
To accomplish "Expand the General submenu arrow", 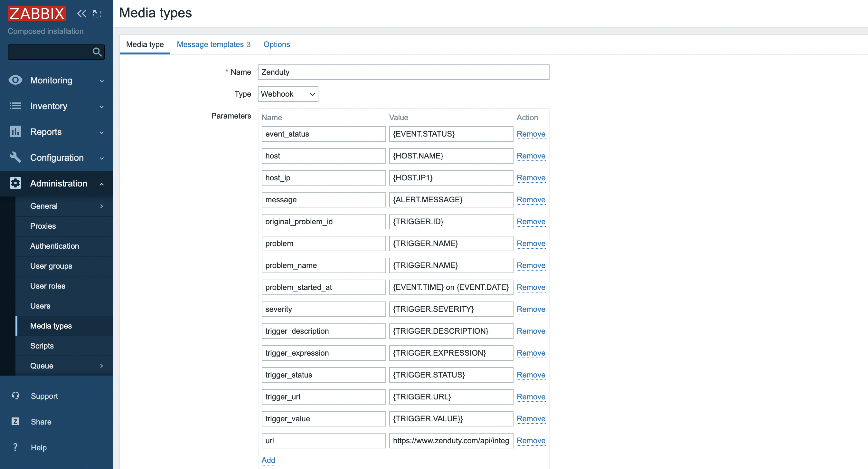I will tap(101, 206).
